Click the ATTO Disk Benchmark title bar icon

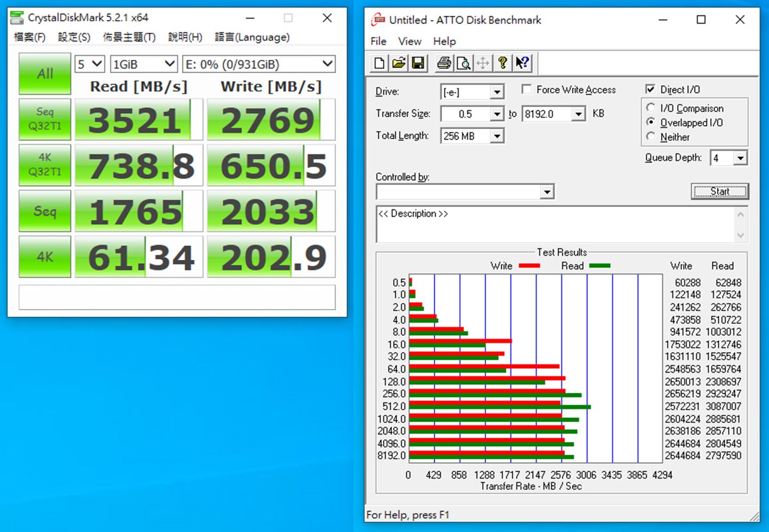[x=378, y=20]
